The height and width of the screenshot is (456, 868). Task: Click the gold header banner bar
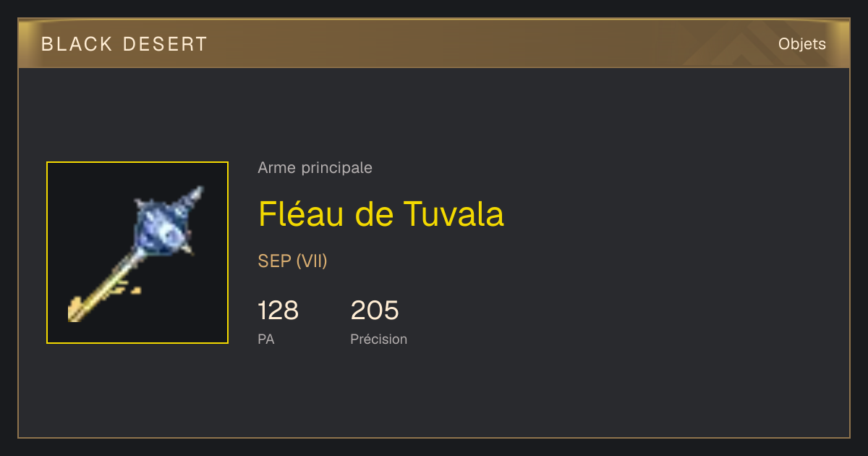434,44
